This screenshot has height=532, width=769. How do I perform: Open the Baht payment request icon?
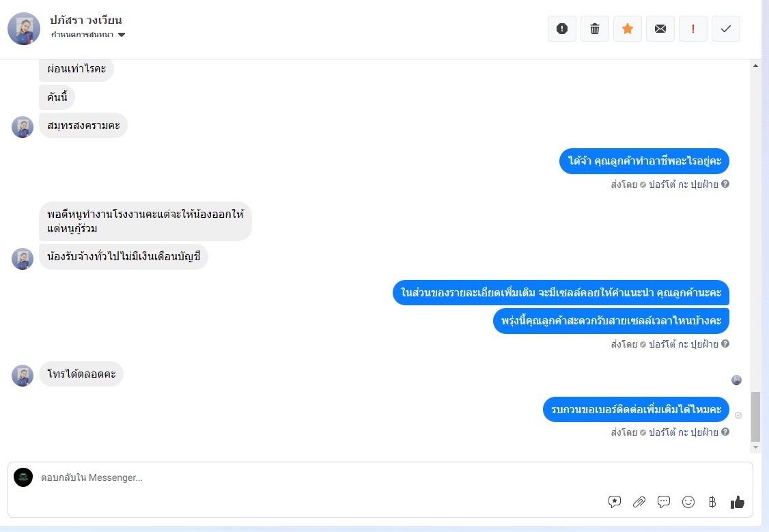(x=712, y=501)
